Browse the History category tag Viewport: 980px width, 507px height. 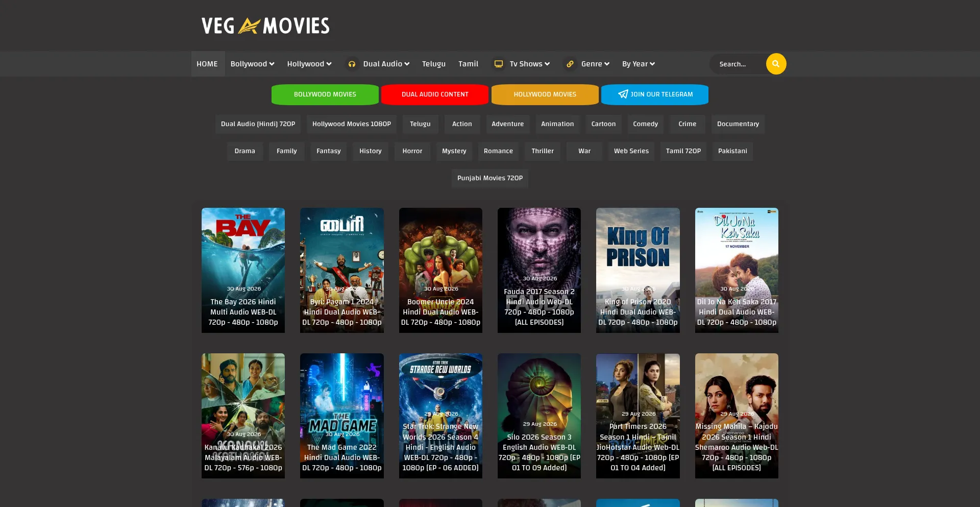pyautogui.click(x=371, y=151)
